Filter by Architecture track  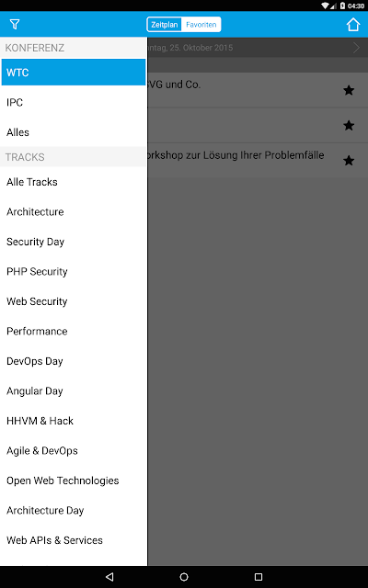(x=74, y=212)
